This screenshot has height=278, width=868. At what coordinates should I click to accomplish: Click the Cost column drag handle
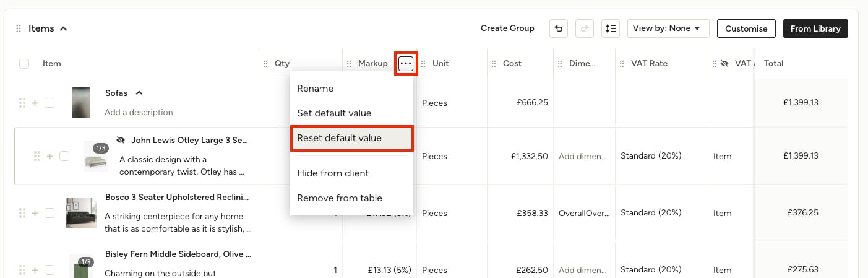[494, 63]
